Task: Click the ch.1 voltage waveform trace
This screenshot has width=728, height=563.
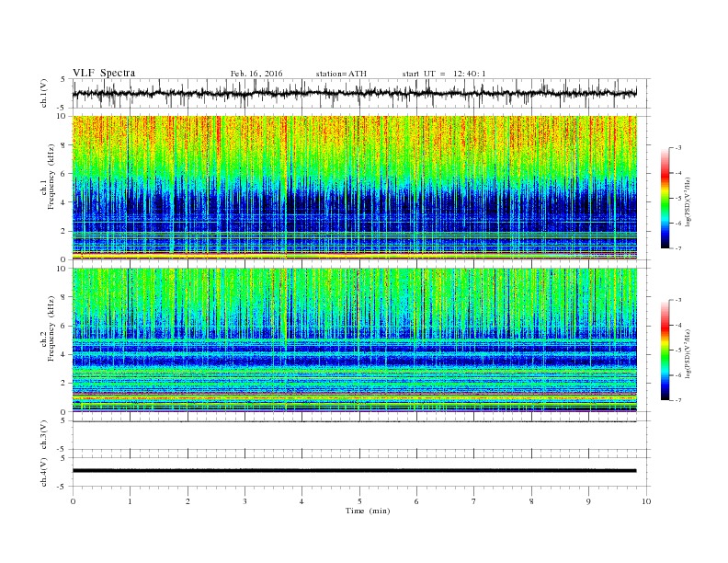Action: [354, 93]
